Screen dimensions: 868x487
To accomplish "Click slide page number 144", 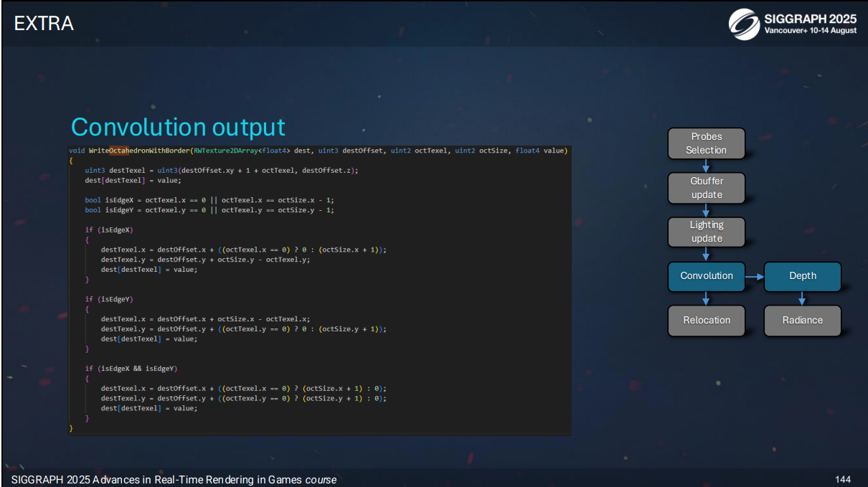I will click(x=843, y=479).
